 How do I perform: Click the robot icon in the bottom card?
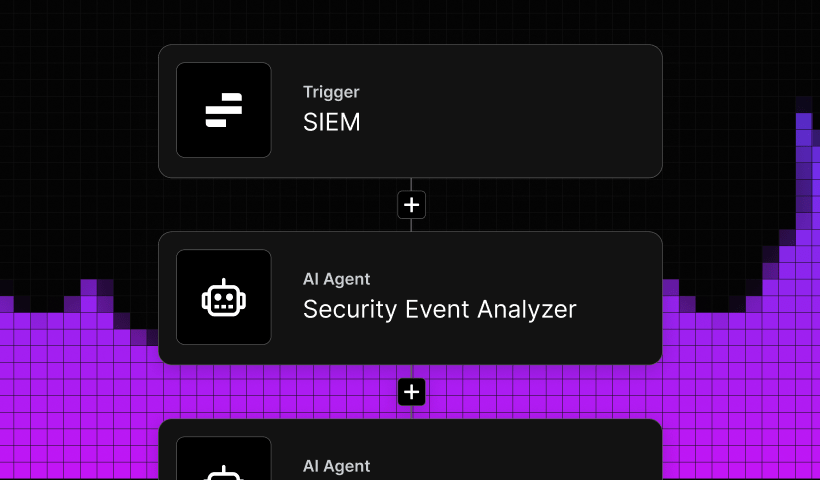pos(224,468)
